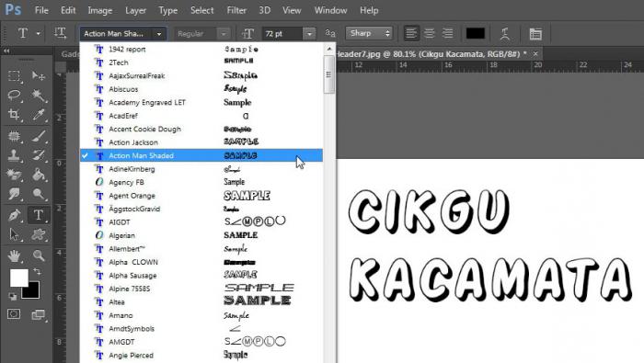
Task: Open the Edit menu
Action: click(x=68, y=10)
